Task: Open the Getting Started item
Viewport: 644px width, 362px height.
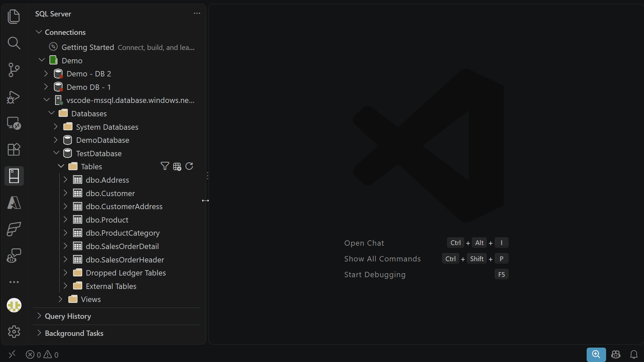Action: [117, 47]
